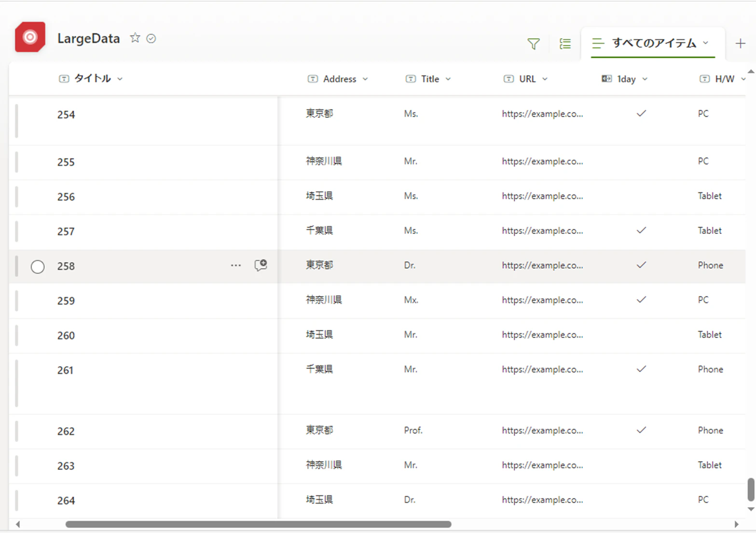Viewport: 756px width, 533px height.
Task: Favorite the list with the star icon
Action: tap(135, 38)
